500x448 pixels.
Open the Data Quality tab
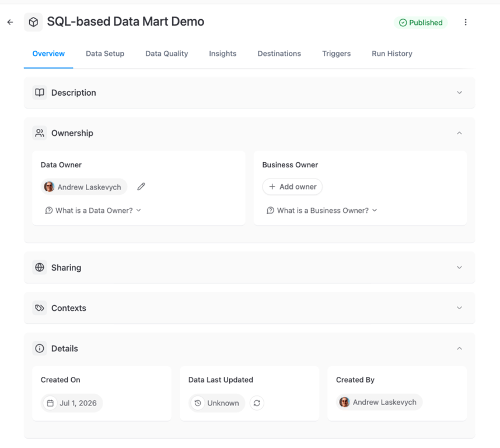pos(166,54)
